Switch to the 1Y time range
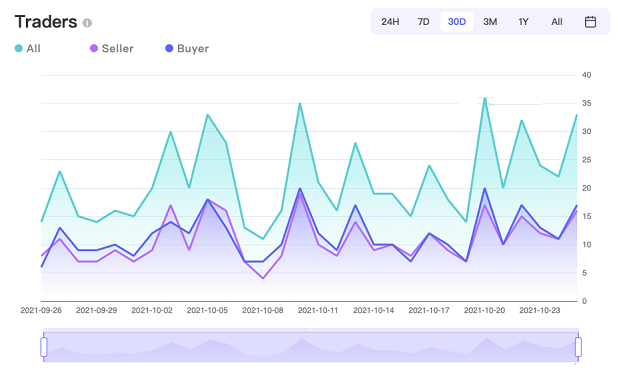 (523, 22)
